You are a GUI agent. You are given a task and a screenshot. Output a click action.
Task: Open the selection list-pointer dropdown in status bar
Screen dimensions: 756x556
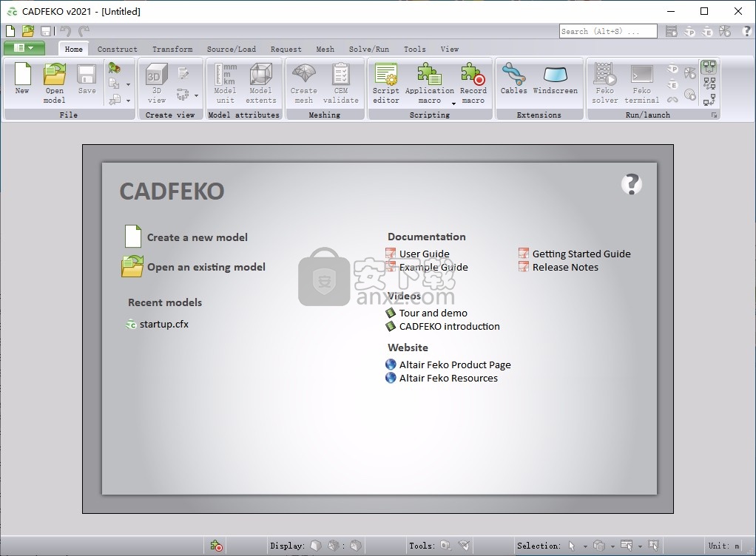(640, 546)
